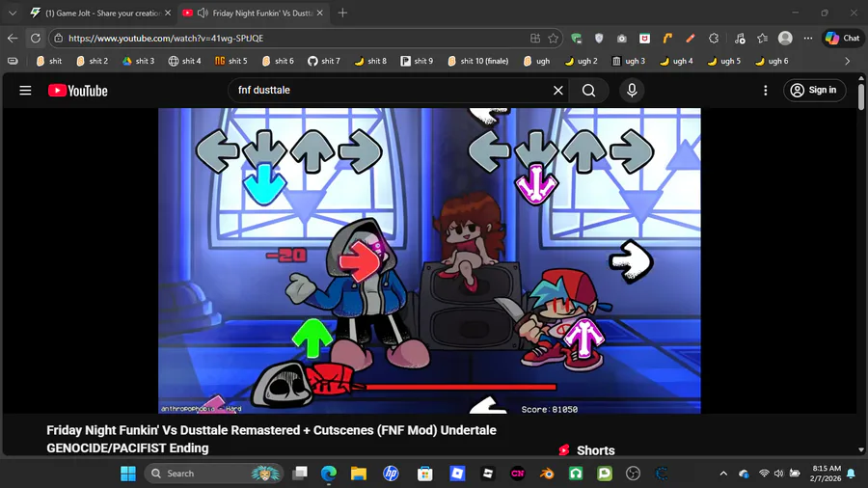Expand the tab search dropdown arrow
Screen dimensions: 868x488
(13, 13)
